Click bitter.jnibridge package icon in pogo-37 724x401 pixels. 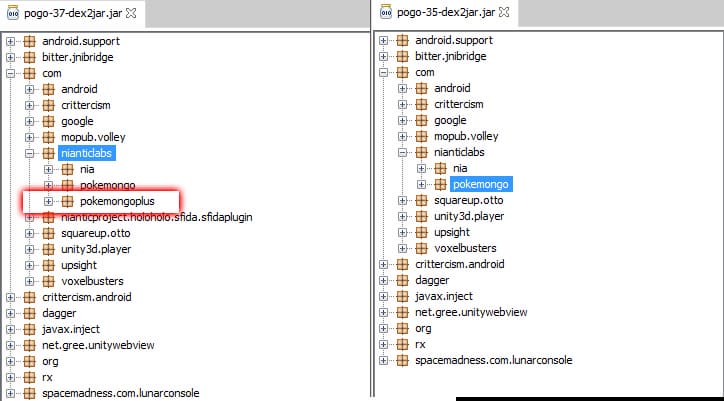pyautogui.click(x=30, y=57)
